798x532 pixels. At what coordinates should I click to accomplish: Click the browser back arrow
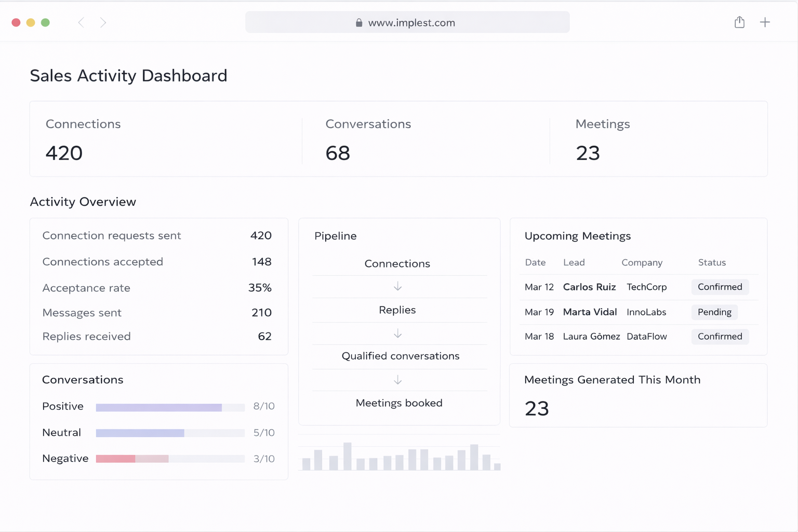tap(81, 22)
